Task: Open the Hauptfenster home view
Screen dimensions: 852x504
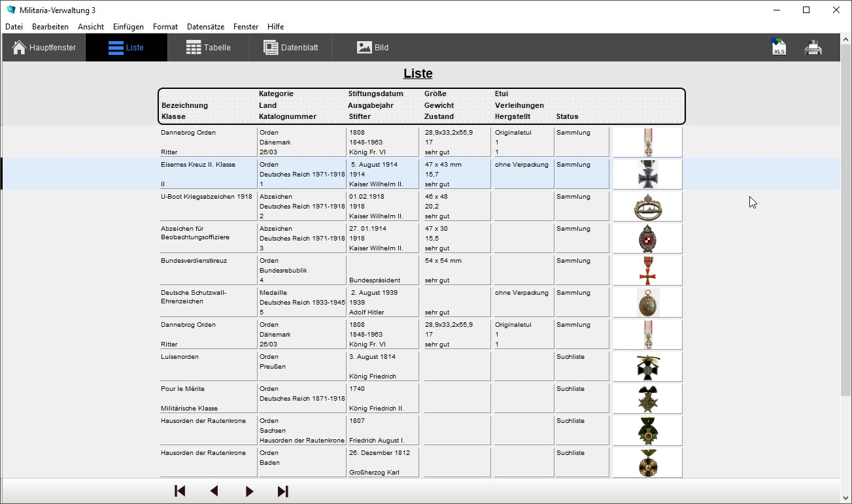Action: pyautogui.click(x=44, y=48)
